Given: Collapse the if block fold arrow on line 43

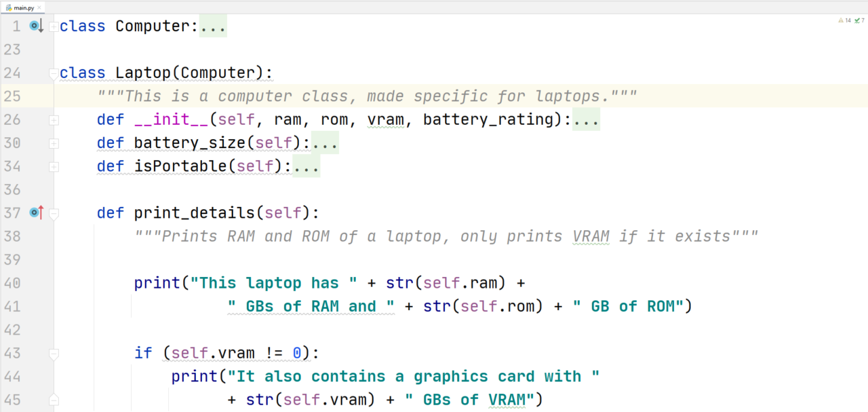Looking at the screenshot, I should [x=54, y=354].
